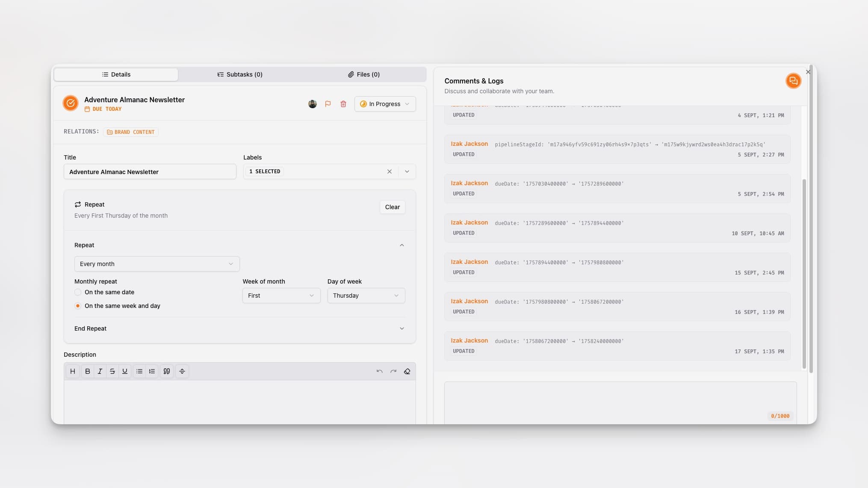Click the DUE TODAY label
868x488 pixels.
pos(107,109)
